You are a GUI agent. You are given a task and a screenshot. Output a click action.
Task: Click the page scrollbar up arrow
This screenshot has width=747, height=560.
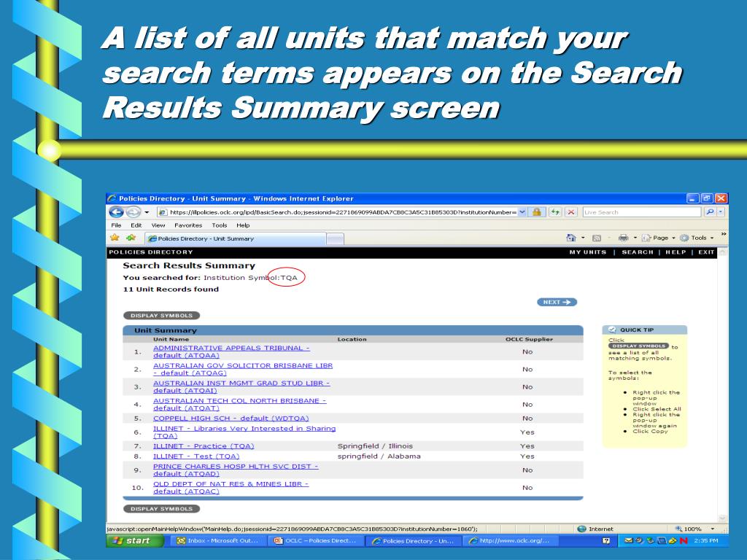click(x=723, y=252)
